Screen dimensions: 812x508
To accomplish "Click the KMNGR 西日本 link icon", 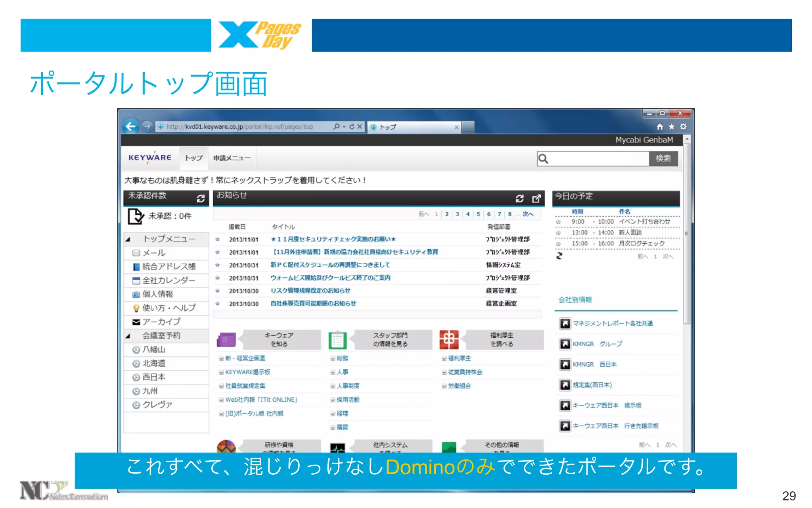I will 565,364.
